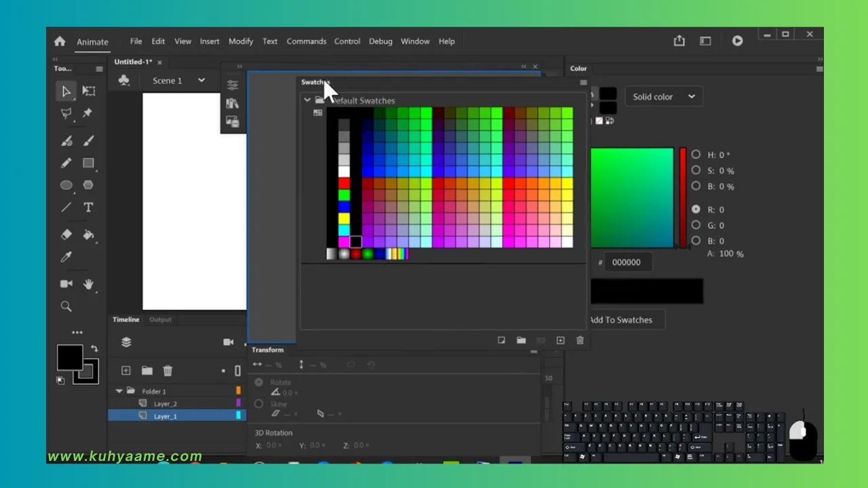Select the blue B: 0 radio button
The image size is (868, 488).
pyautogui.click(x=696, y=240)
